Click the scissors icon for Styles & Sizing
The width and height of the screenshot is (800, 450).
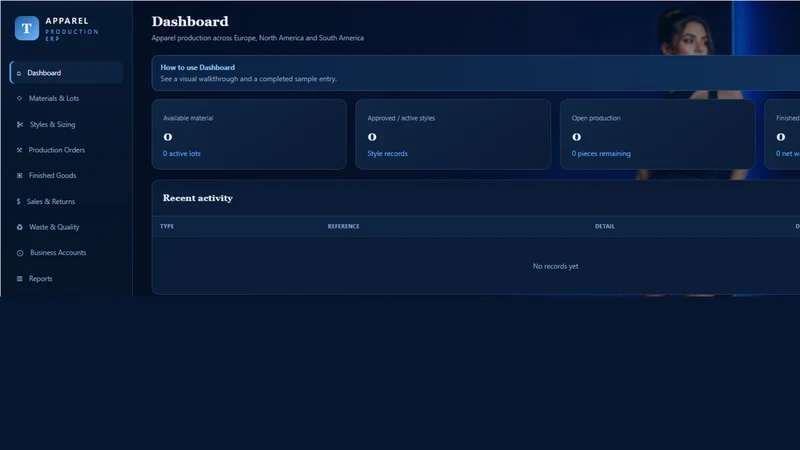pos(20,124)
